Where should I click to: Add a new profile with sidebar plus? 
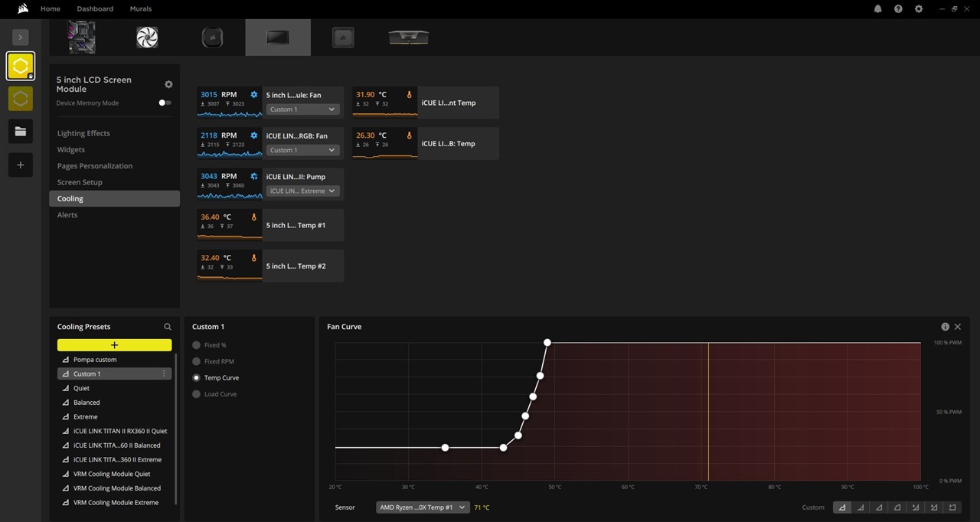[21, 165]
